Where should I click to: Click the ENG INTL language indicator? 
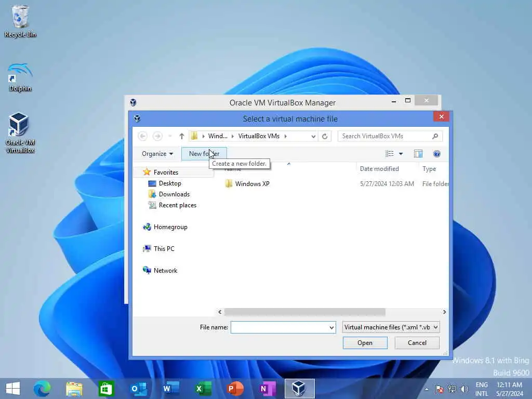pyautogui.click(x=482, y=389)
